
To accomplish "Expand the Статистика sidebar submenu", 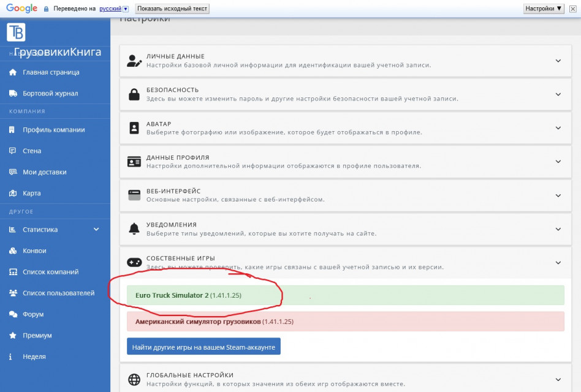I will coord(96,230).
